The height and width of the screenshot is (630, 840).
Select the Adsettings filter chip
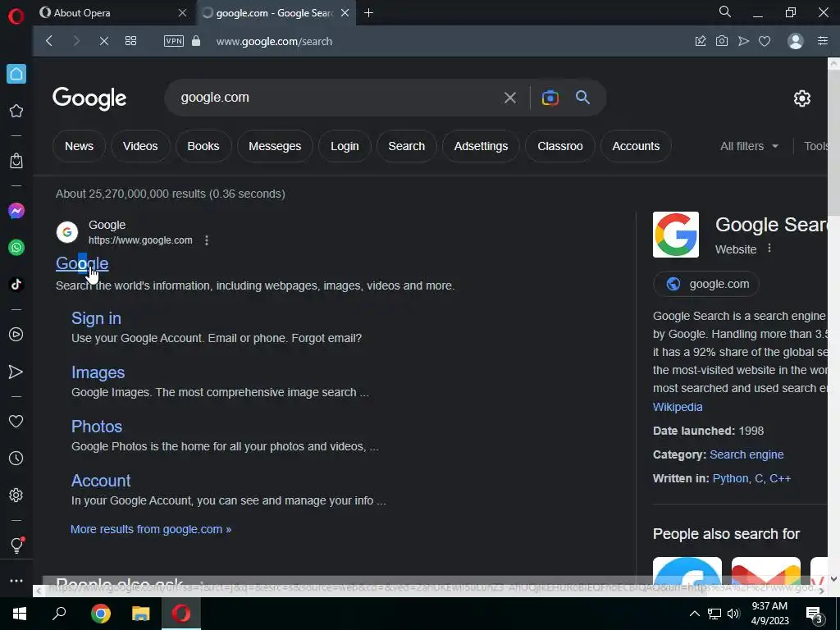(x=481, y=146)
